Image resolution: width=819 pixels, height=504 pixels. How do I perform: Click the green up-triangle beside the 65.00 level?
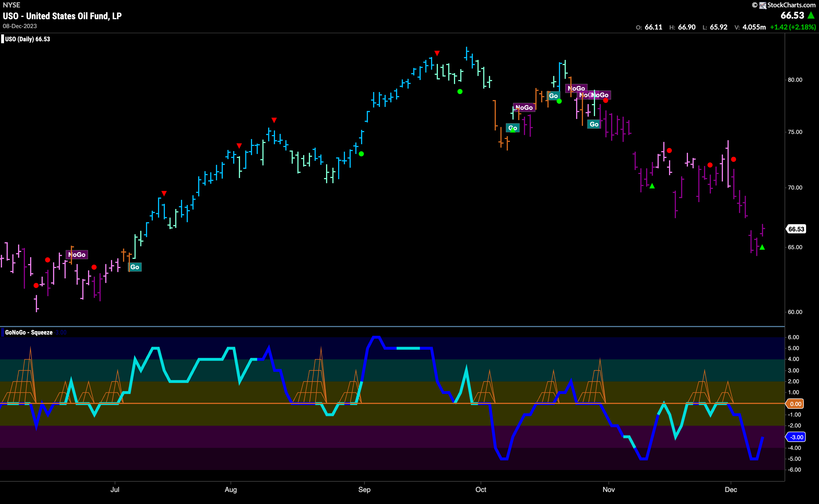point(762,247)
